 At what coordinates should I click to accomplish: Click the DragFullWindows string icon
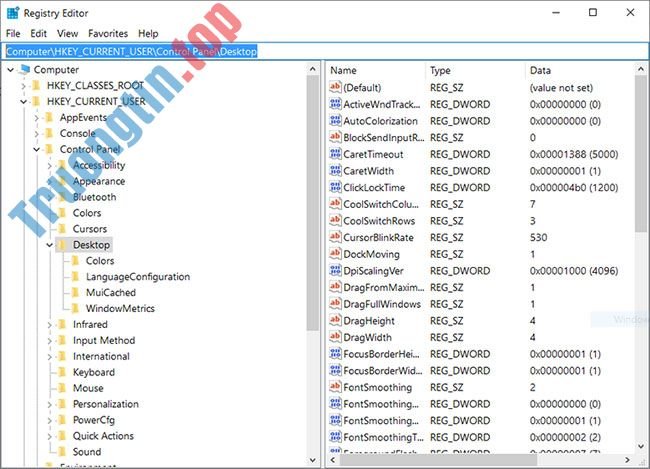(335, 304)
